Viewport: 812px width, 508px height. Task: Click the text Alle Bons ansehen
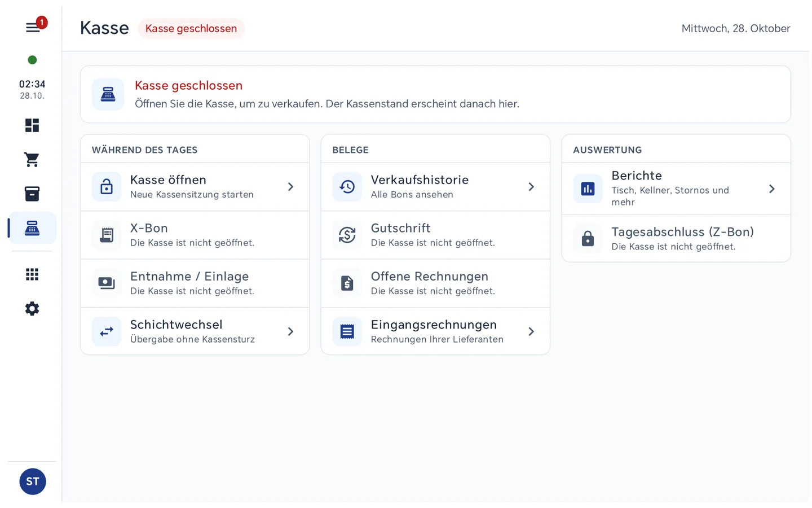click(x=412, y=195)
